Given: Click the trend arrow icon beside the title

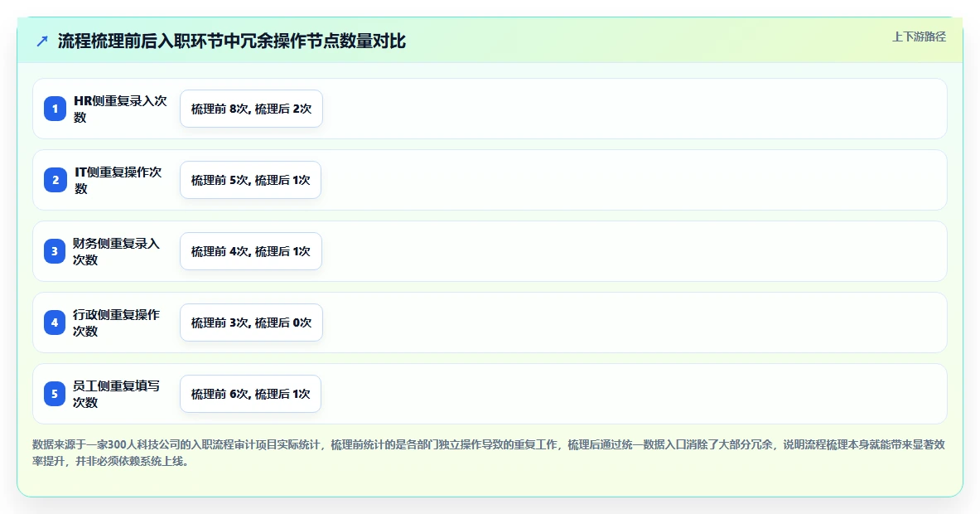Looking at the screenshot, I should click(x=42, y=41).
